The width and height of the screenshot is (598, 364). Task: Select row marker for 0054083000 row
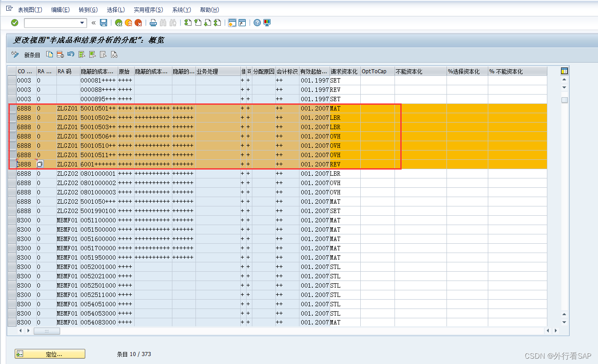[12, 323]
